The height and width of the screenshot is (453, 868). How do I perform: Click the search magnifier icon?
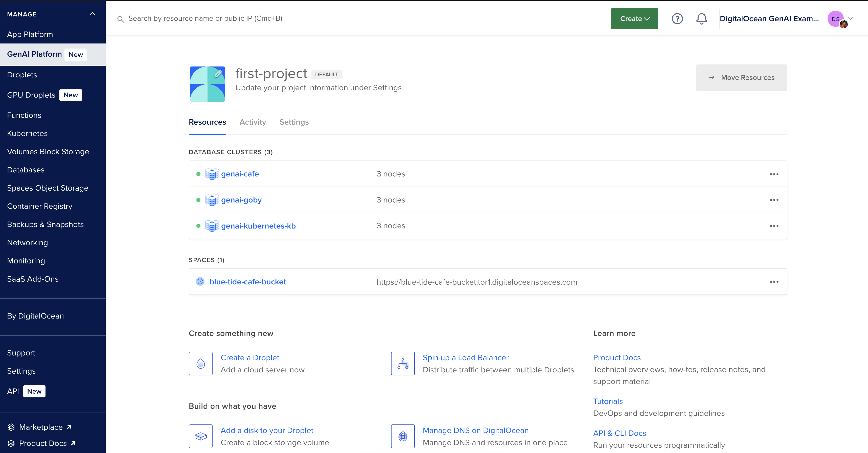click(120, 19)
